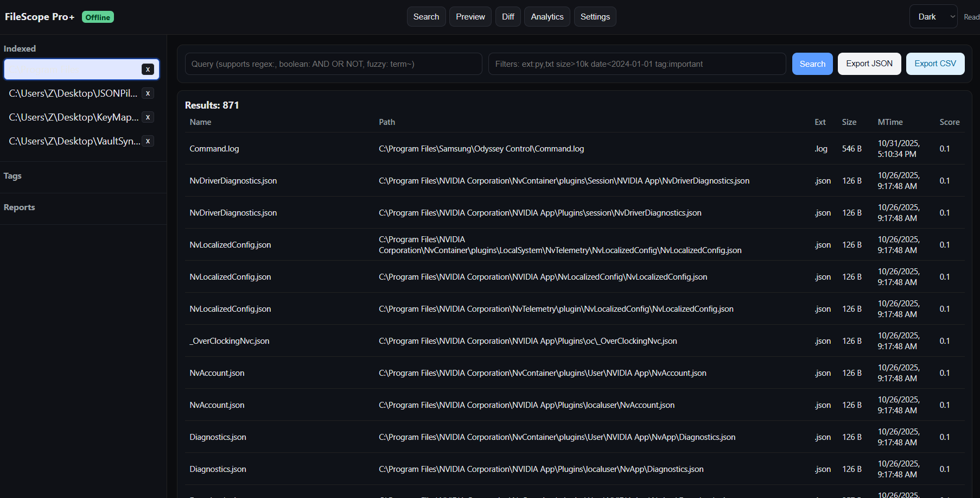The image size is (980, 498).
Task: Open the Settings tab
Action: tap(595, 17)
